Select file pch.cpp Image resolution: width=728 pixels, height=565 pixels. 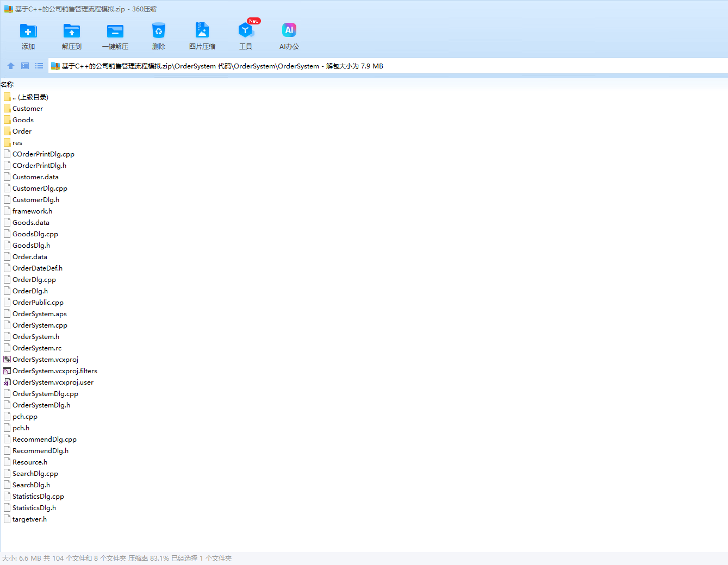click(x=21, y=416)
